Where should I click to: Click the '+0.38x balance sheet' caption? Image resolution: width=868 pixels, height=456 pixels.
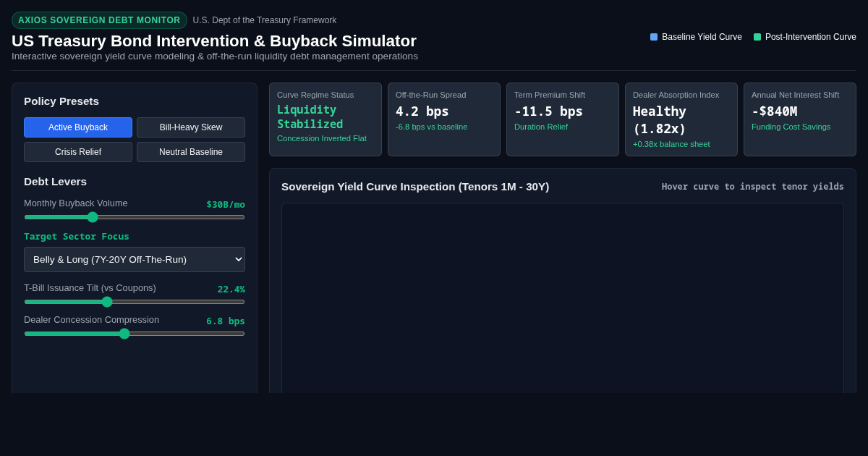coord(671,144)
